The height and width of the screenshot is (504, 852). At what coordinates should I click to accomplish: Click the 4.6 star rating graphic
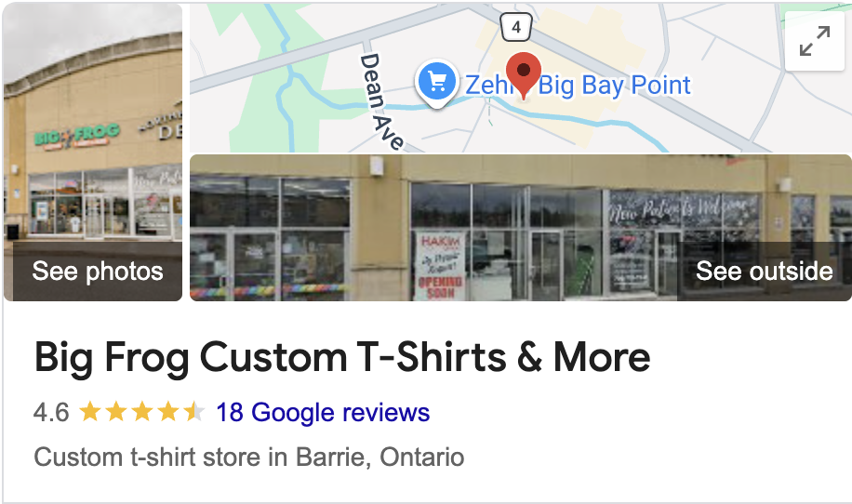pos(142,412)
